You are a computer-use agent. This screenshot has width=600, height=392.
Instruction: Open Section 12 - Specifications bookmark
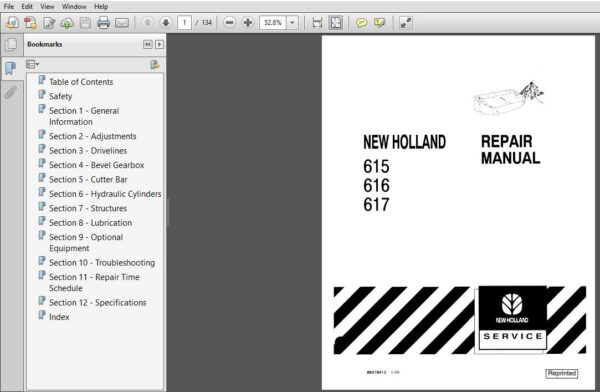98,303
